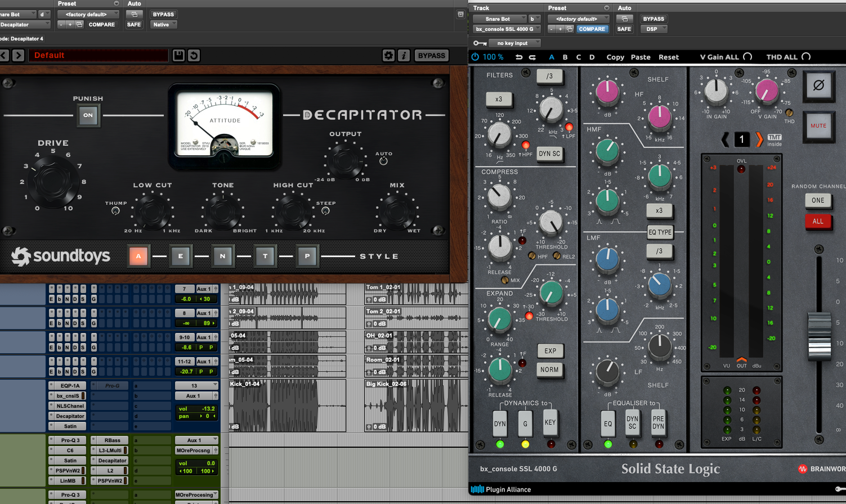Click the key input icon beside no key input
846x504 pixels.
480,43
